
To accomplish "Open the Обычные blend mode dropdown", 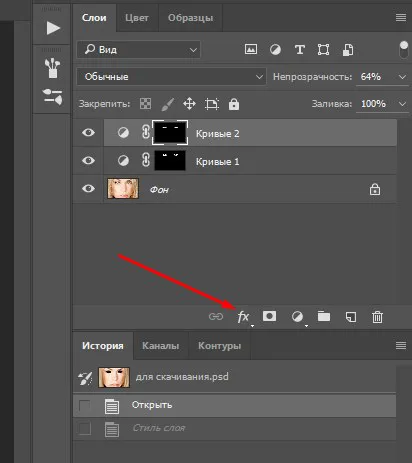I will tap(171, 77).
